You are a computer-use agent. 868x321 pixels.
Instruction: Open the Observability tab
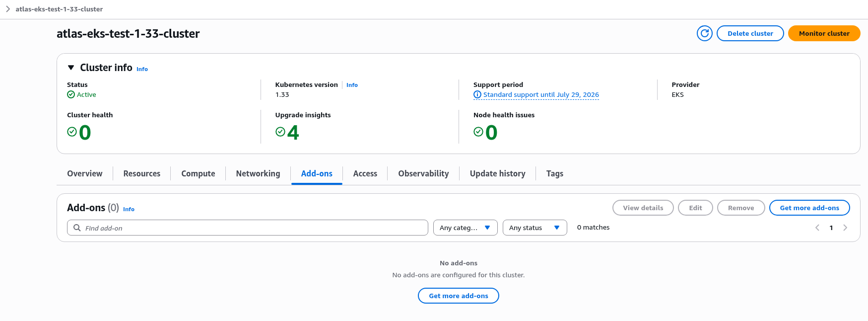tap(423, 173)
